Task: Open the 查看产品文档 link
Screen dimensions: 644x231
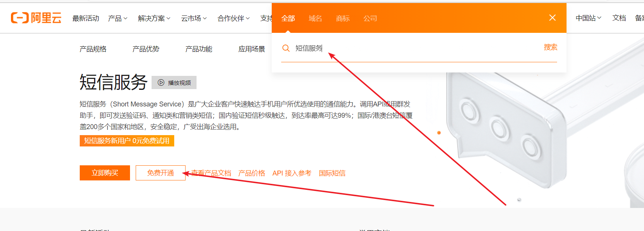Action: [211, 173]
